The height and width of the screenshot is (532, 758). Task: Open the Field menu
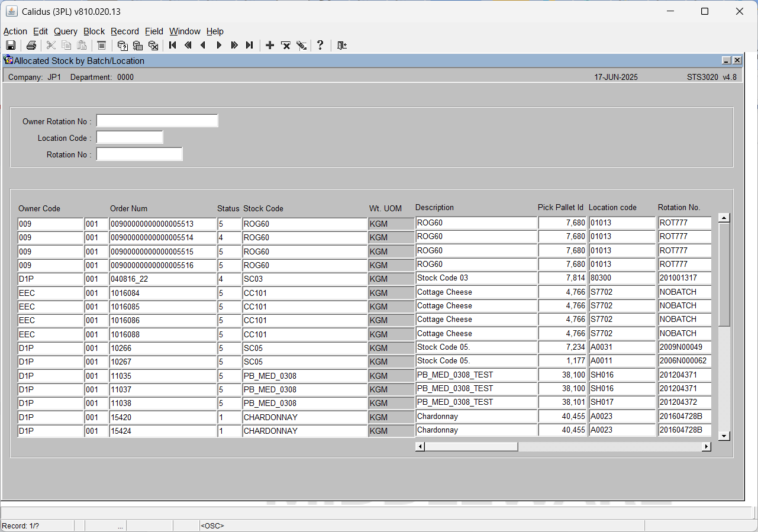154,31
